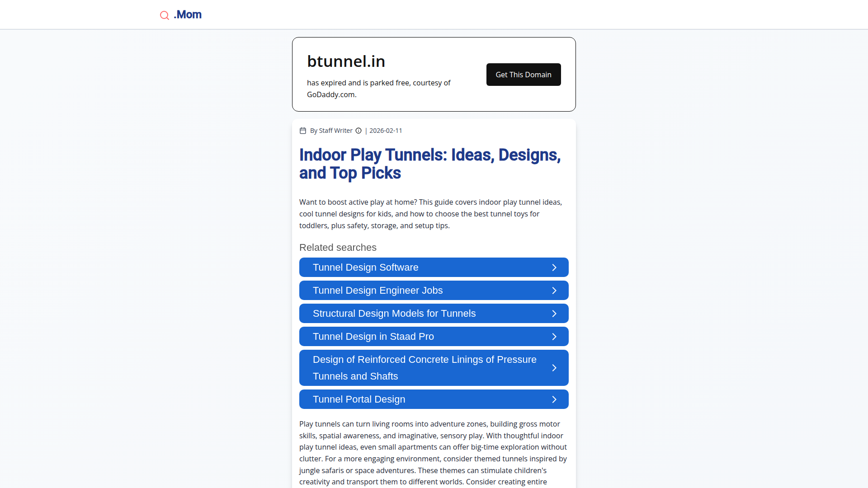Viewport: 868px width, 488px height.
Task: Click intro paragraph starting Want to boost
Action: (x=431, y=214)
